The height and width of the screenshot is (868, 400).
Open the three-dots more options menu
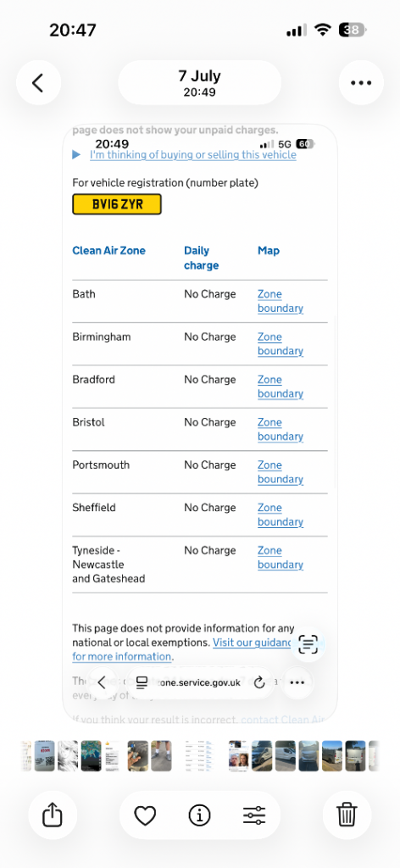pyautogui.click(x=361, y=83)
